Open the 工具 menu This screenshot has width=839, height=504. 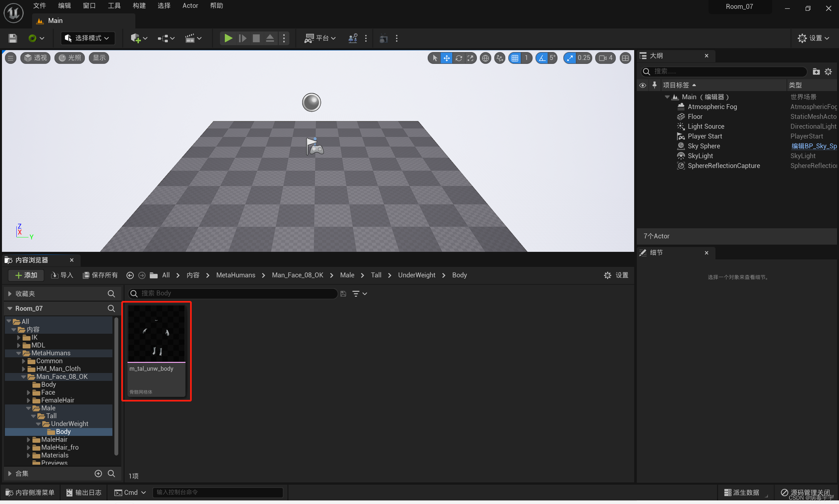114,6
